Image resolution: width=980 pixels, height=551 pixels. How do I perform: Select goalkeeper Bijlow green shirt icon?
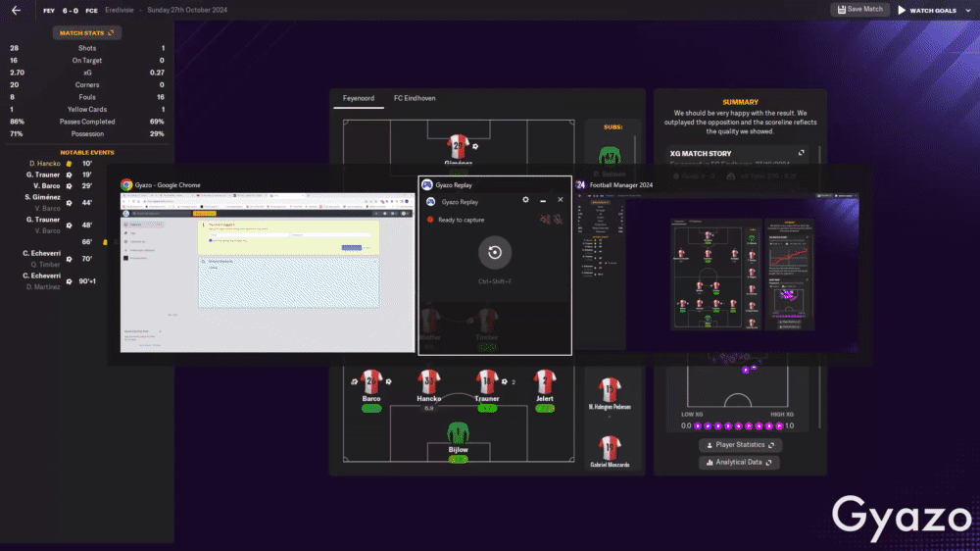[x=458, y=432]
